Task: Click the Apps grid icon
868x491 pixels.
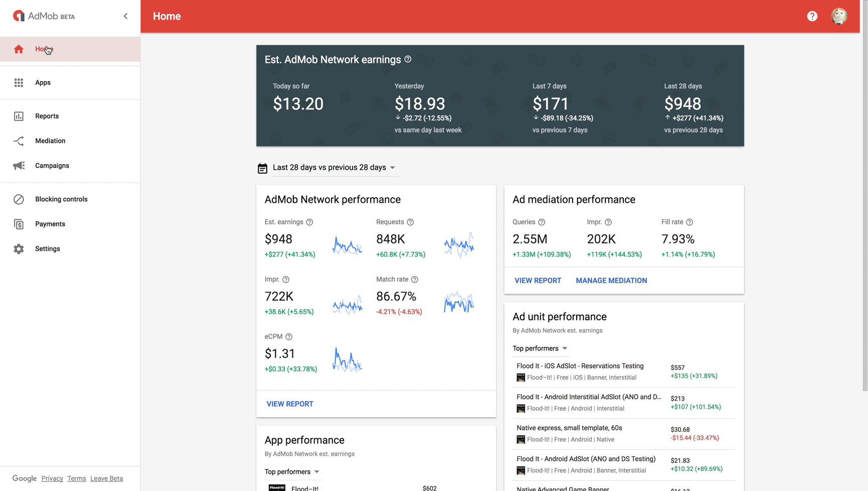Action: pyautogui.click(x=19, y=83)
